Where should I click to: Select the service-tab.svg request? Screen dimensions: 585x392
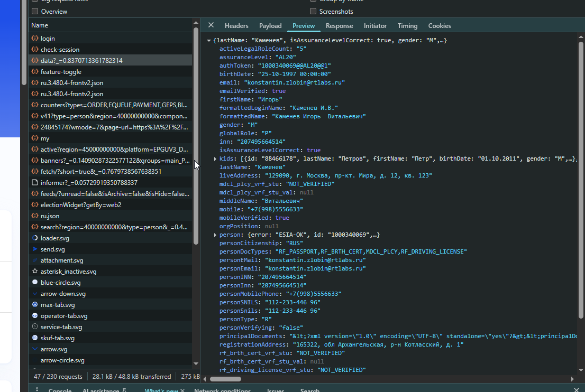click(x=111, y=327)
